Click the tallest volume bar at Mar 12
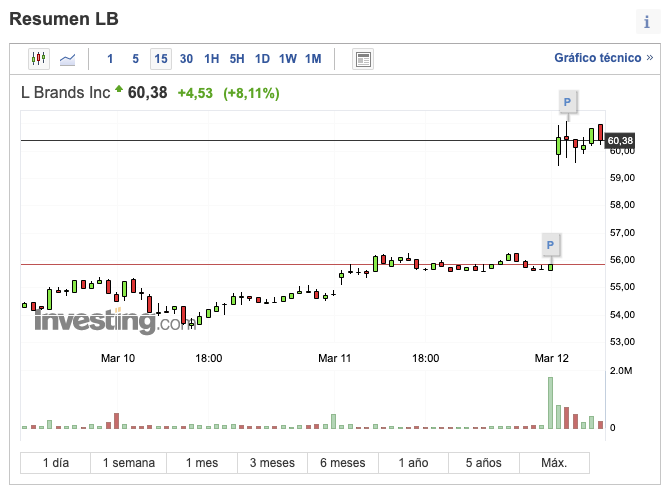Image resolution: width=669 pixels, height=502 pixels. click(x=550, y=403)
